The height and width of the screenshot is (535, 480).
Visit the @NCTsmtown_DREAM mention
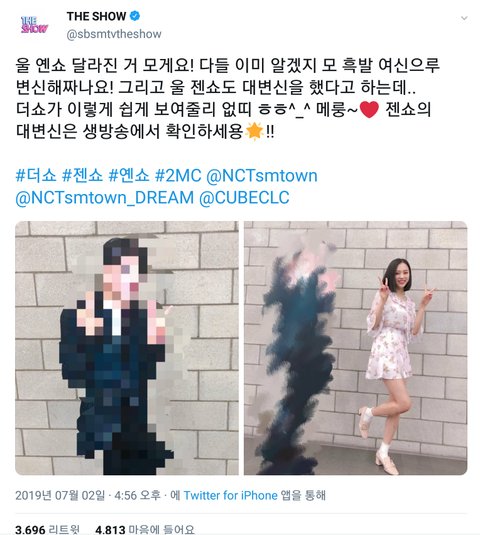pos(104,198)
